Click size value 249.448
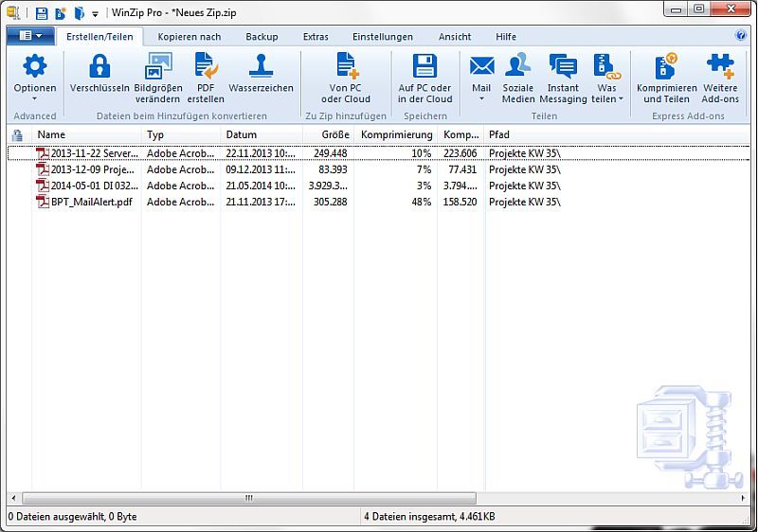Image resolution: width=758 pixels, height=532 pixels. [x=330, y=153]
